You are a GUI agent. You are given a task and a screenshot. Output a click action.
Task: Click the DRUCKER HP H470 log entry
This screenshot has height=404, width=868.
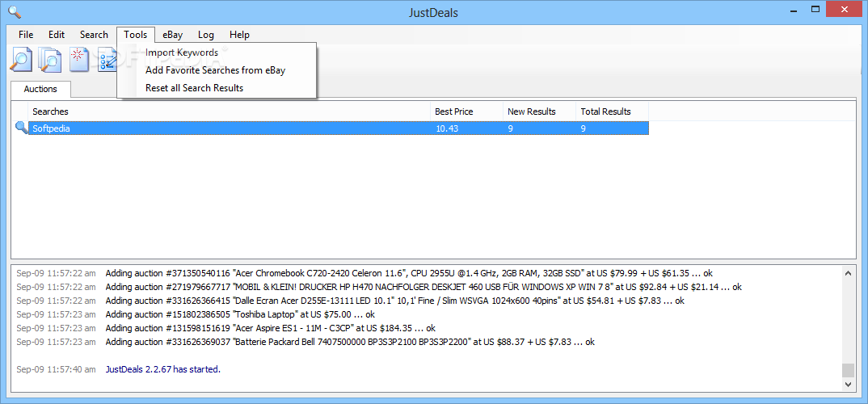(x=379, y=287)
